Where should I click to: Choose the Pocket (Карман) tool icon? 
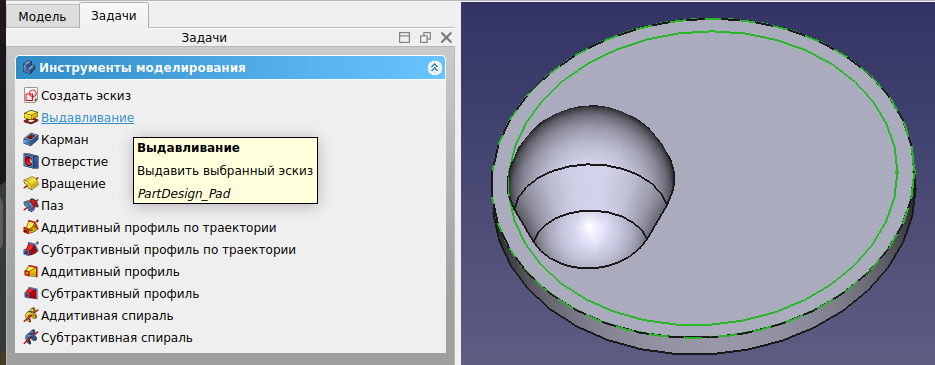click(30, 140)
